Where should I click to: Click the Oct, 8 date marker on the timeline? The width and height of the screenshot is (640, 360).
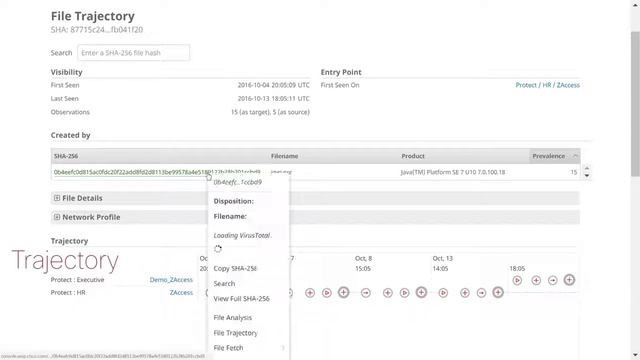click(x=363, y=258)
